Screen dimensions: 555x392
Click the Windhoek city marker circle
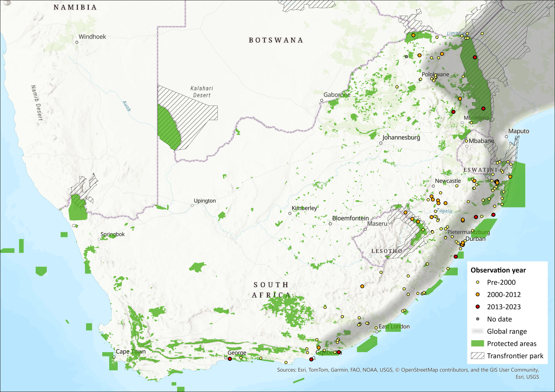(77, 42)
